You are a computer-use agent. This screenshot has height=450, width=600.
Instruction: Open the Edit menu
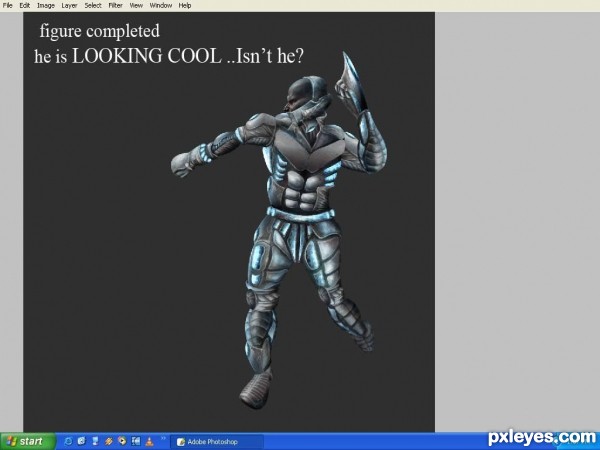25,5
